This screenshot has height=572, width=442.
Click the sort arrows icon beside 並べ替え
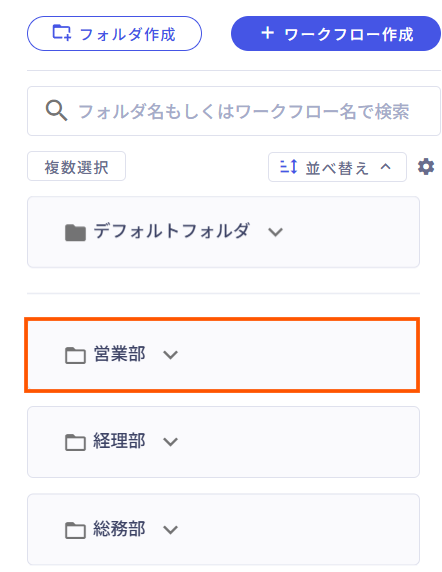pyautogui.click(x=288, y=167)
